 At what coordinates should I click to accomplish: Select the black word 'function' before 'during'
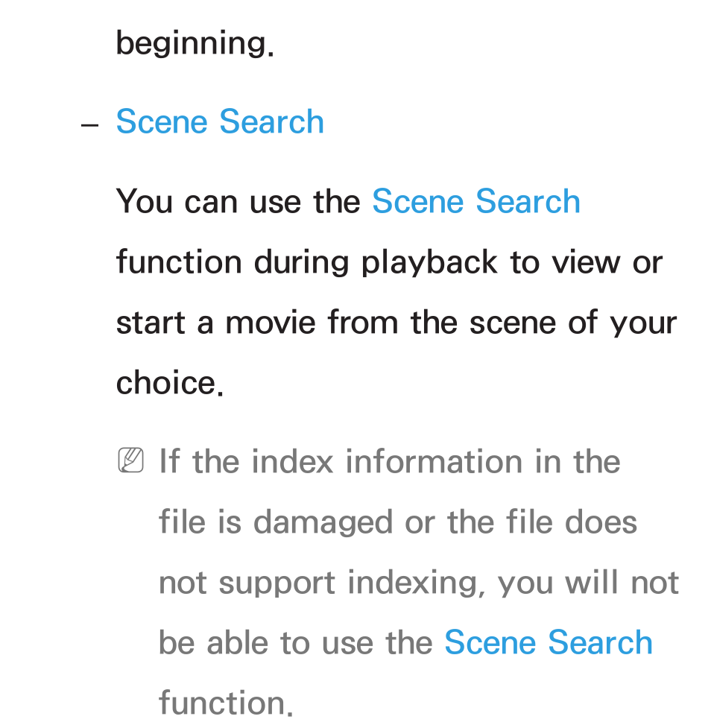coord(179,262)
